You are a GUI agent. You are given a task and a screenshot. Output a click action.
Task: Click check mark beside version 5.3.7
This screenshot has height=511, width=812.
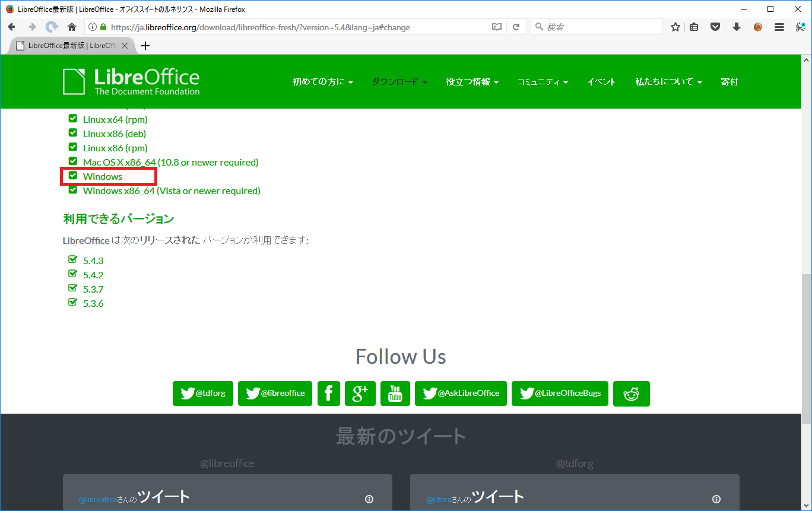(73, 288)
